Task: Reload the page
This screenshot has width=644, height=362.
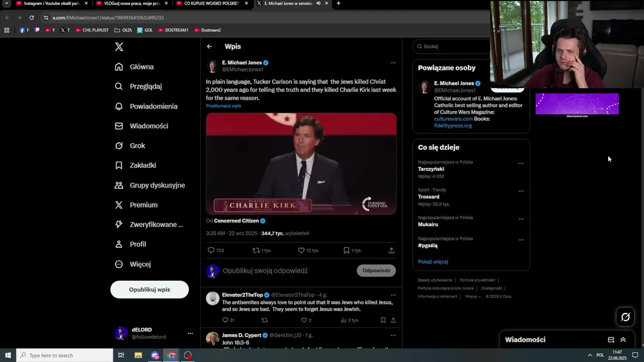Action: coord(31,18)
